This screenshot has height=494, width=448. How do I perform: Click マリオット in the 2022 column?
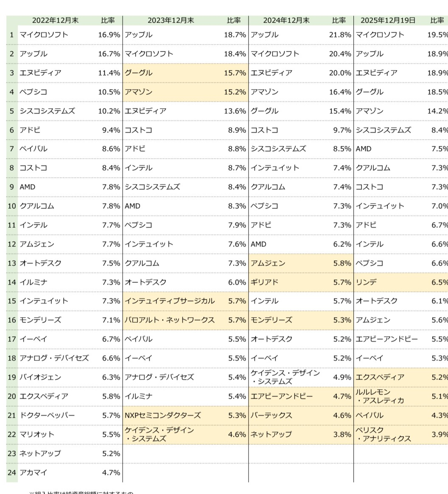point(37,434)
